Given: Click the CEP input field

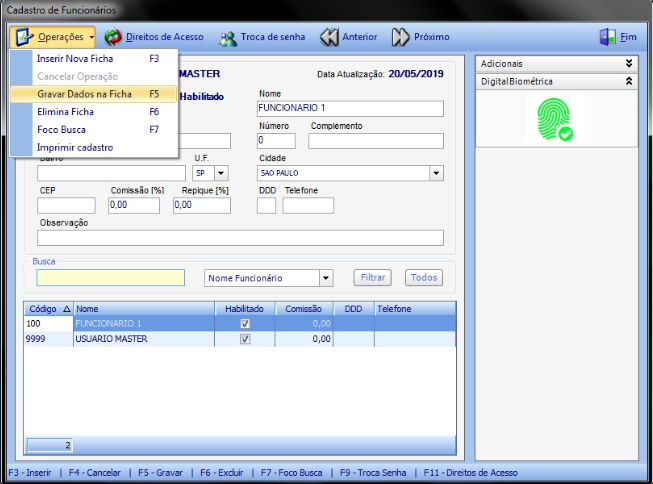Looking at the screenshot, I should click(66, 205).
